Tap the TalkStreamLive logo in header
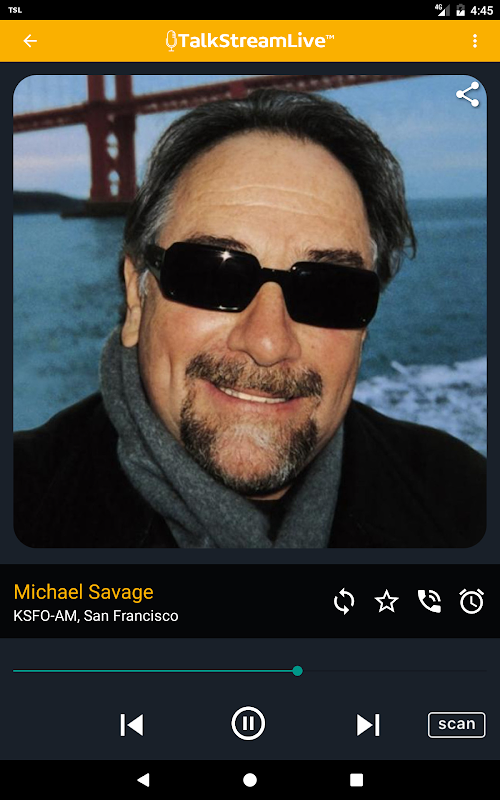This screenshot has width=500, height=800. point(249,41)
